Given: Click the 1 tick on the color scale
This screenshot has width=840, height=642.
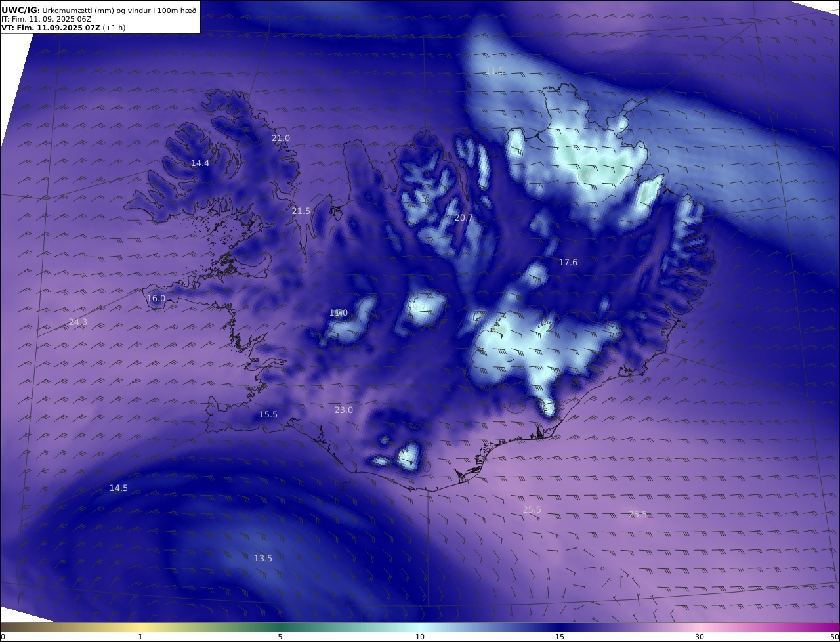Looking at the screenshot, I should tap(140, 637).
